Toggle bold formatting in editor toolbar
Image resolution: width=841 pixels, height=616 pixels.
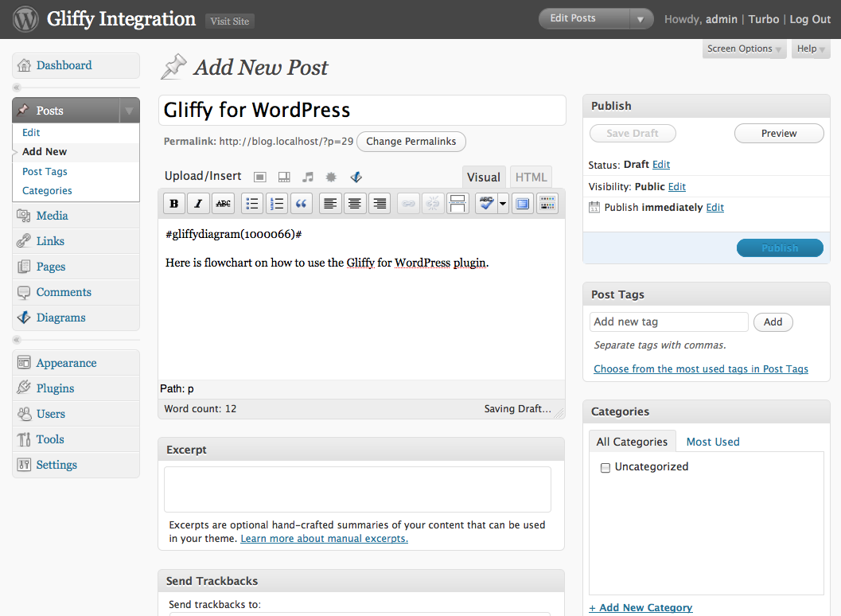(173, 204)
